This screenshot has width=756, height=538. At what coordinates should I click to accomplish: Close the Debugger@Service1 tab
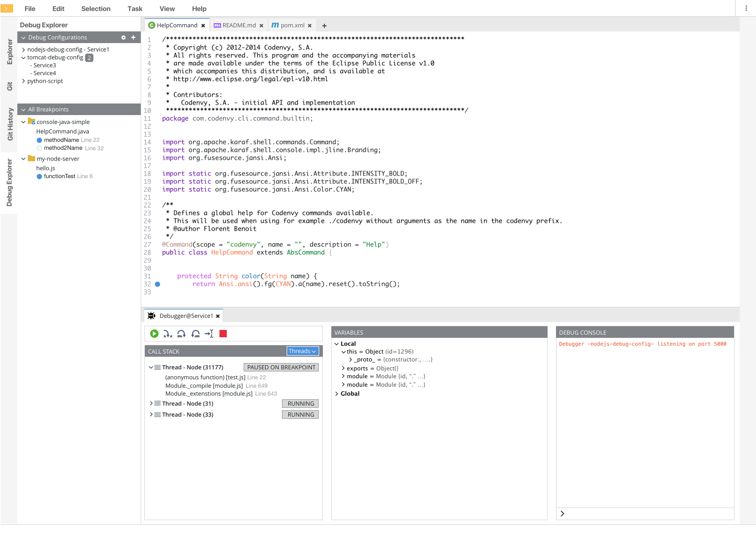[x=218, y=316]
